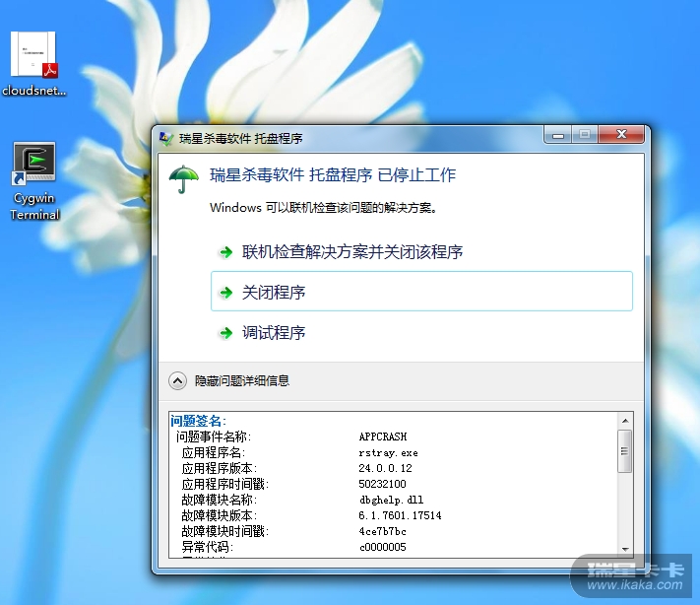Click 隐藏问题详细信息 label
The image size is (700, 605).
tap(242, 380)
